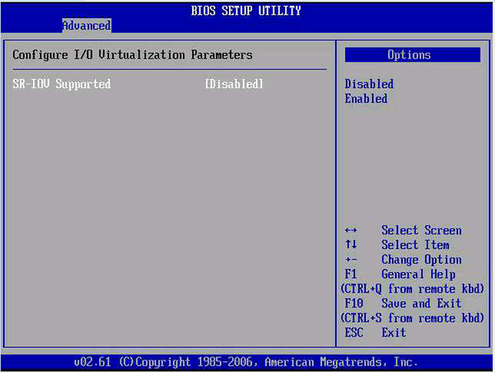Screen dimensions: 495x373
Task: Click the CTRL+S from remote kbd hint
Action: click(412, 318)
